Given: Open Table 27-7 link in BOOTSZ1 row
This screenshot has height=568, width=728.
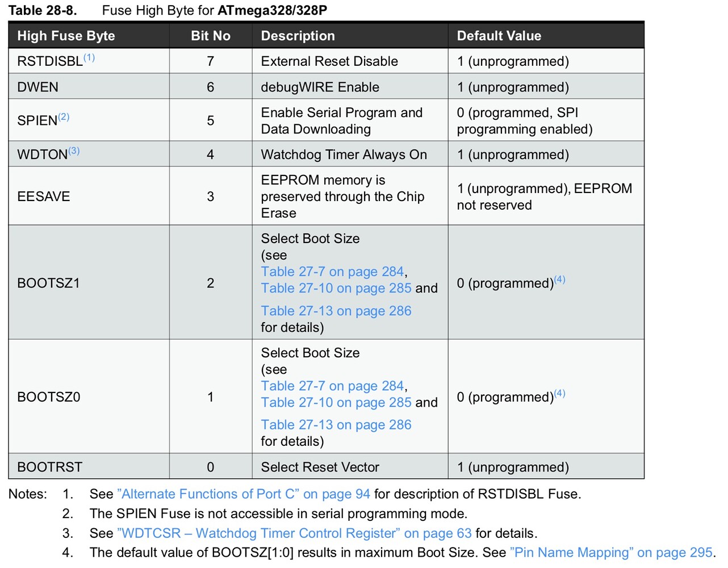Looking at the screenshot, I should [x=332, y=272].
